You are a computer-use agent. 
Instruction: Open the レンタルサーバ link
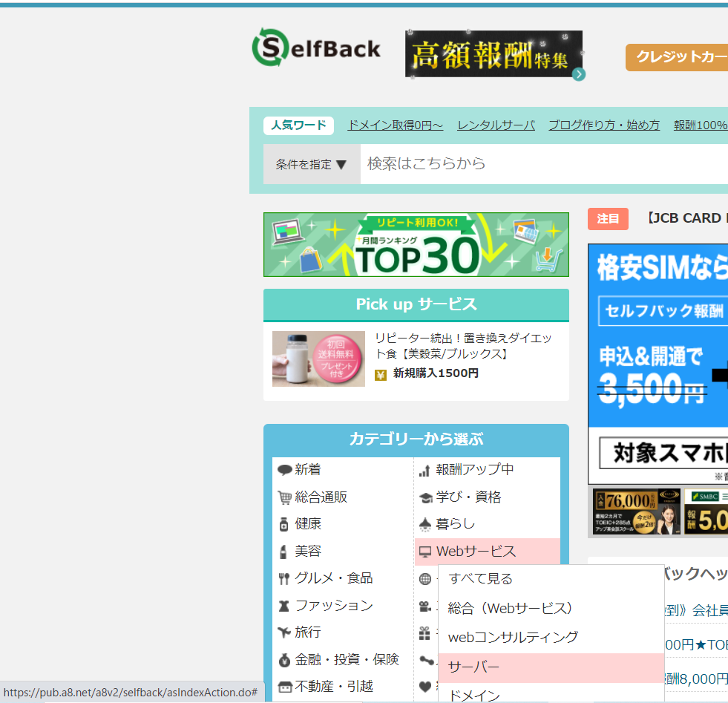[x=496, y=125]
